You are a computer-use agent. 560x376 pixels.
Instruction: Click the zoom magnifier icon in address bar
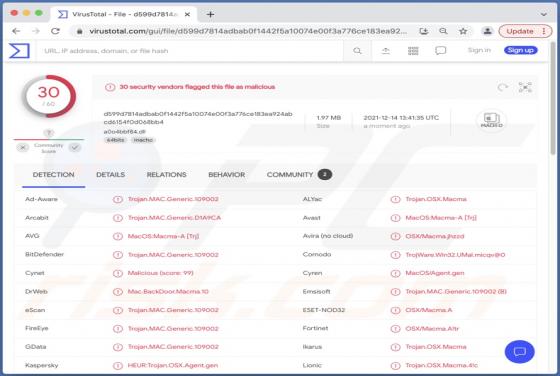pyautogui.click(x=443, y=31)
